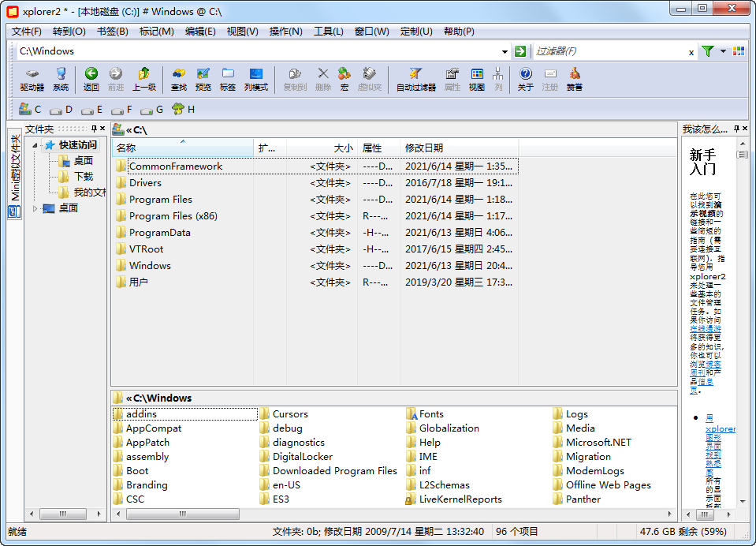Go up one level with 上一级
756x546 pixels.
click(144, 80)
